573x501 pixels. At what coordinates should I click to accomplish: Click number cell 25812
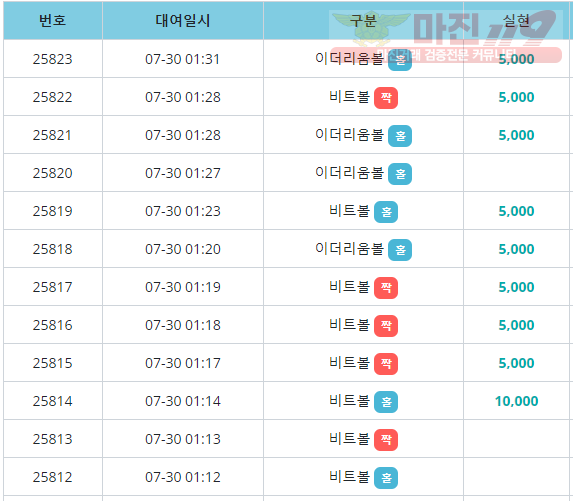53,477
